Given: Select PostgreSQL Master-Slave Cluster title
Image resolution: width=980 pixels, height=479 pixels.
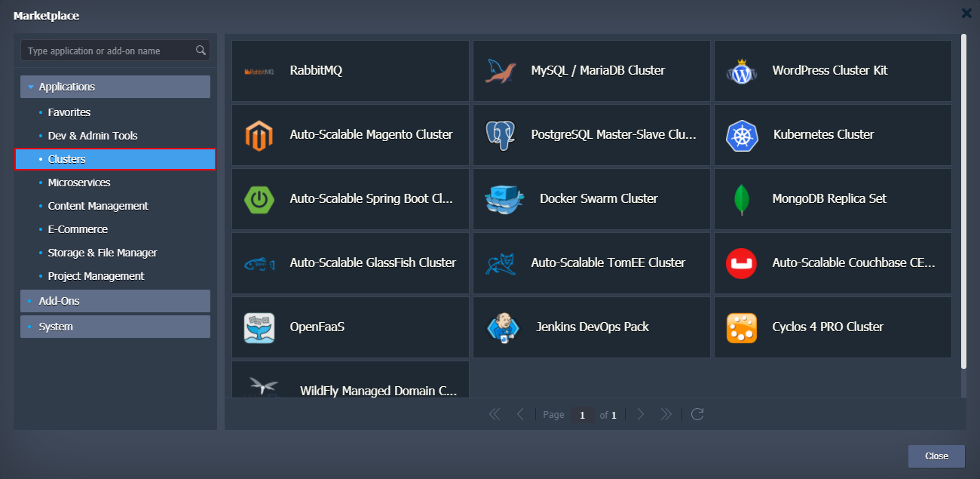Looking at the screenshot, I should tap(614, 134).
